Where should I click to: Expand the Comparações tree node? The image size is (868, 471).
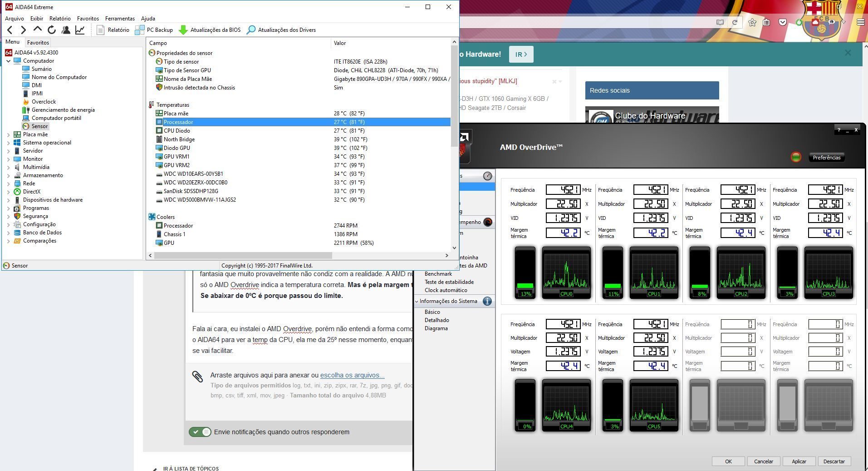tap(8, 241)
